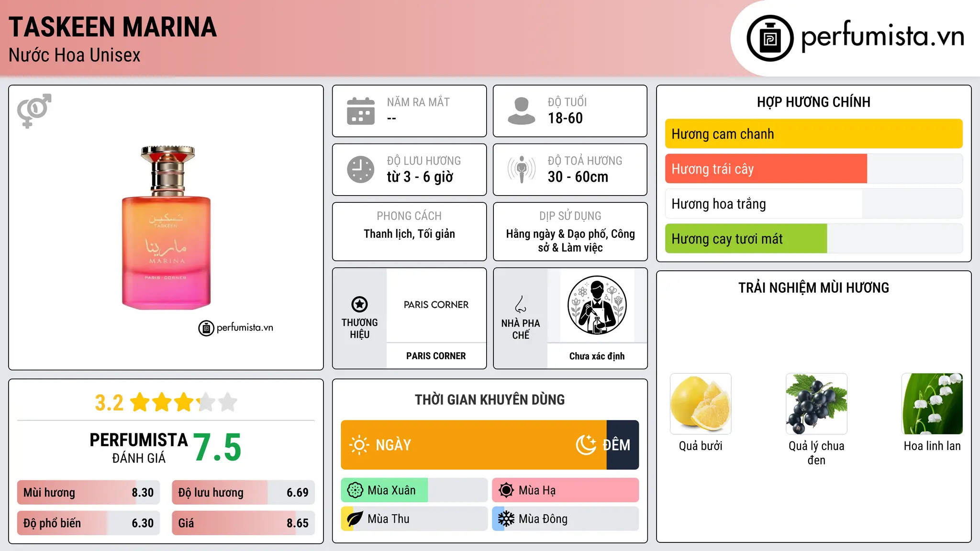Click the grapefruit note image
This screenshot has height=551, width=980.
(701, 404)
